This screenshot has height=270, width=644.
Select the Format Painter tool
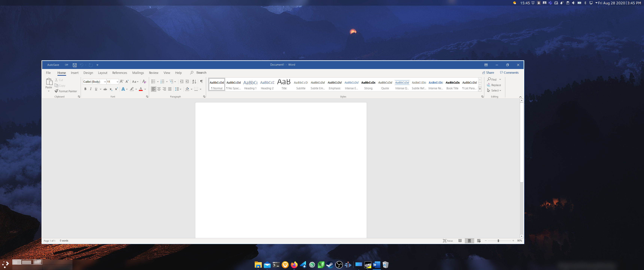pyautogui.click(x=66, y=91)
